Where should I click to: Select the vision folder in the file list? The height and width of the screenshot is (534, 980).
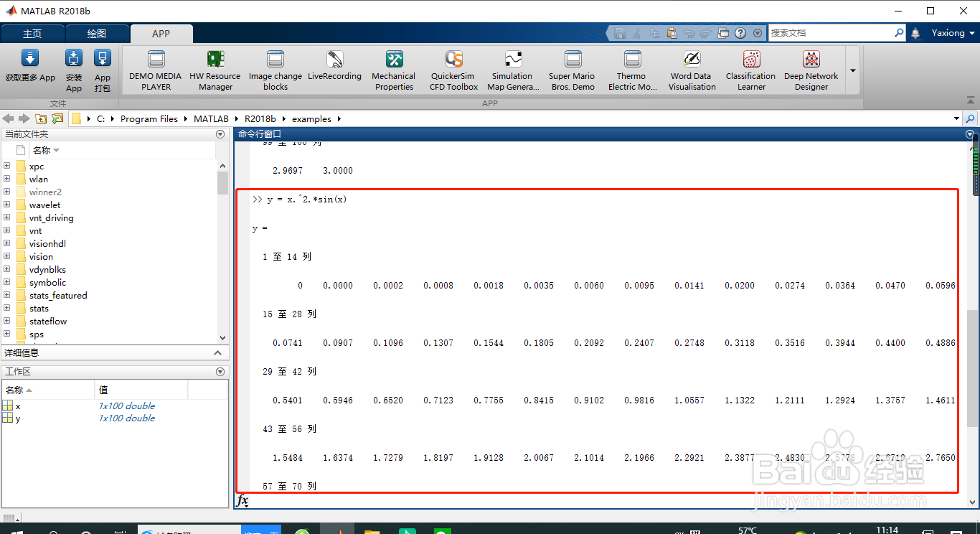pyautogui.click(x=41, y=256)
